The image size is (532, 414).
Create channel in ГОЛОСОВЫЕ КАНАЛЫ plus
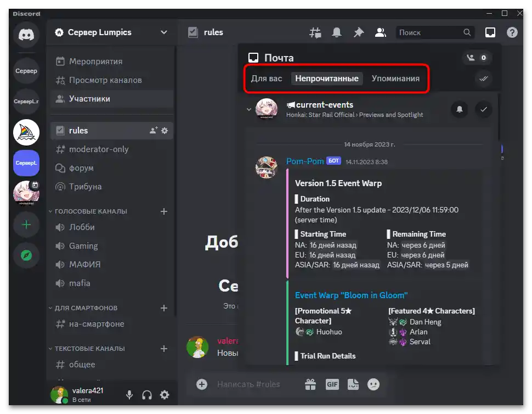click(164, 211)
